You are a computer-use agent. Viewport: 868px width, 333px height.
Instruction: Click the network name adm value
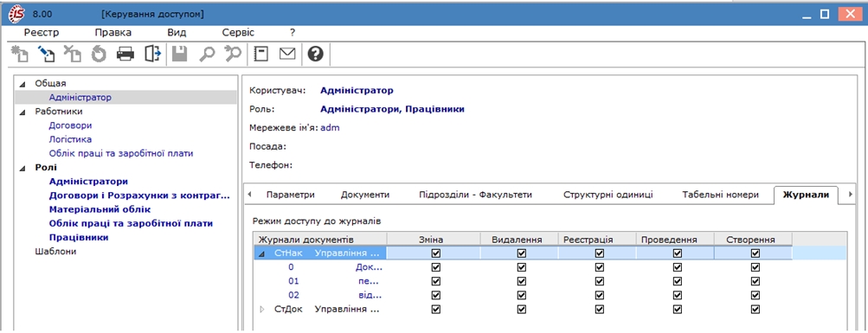[330, 128]
